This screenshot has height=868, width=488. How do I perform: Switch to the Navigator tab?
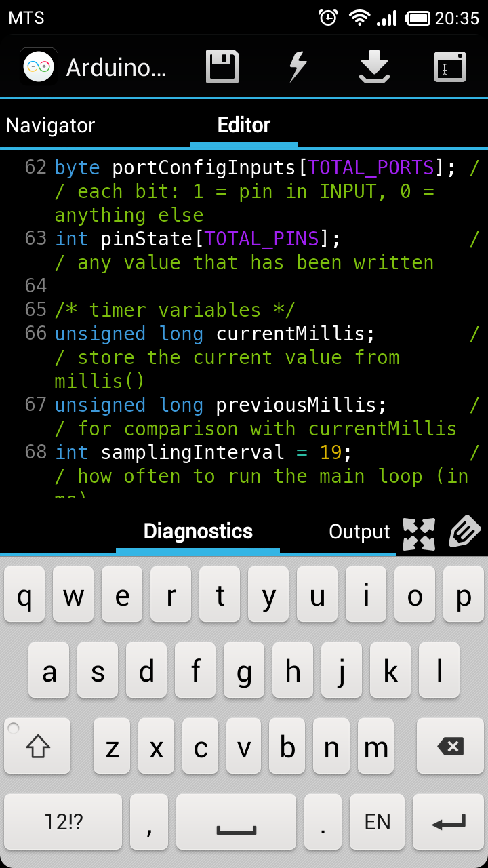[x=50, y=125]
